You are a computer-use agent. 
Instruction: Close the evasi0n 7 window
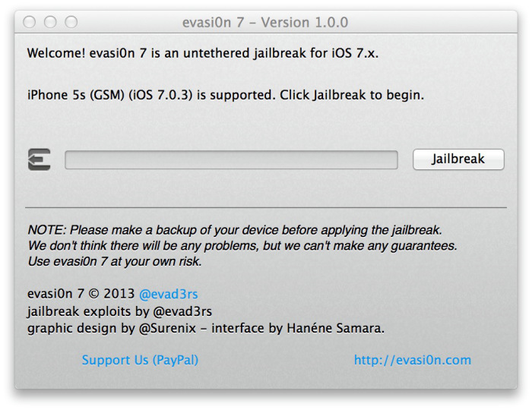point(31,23)
